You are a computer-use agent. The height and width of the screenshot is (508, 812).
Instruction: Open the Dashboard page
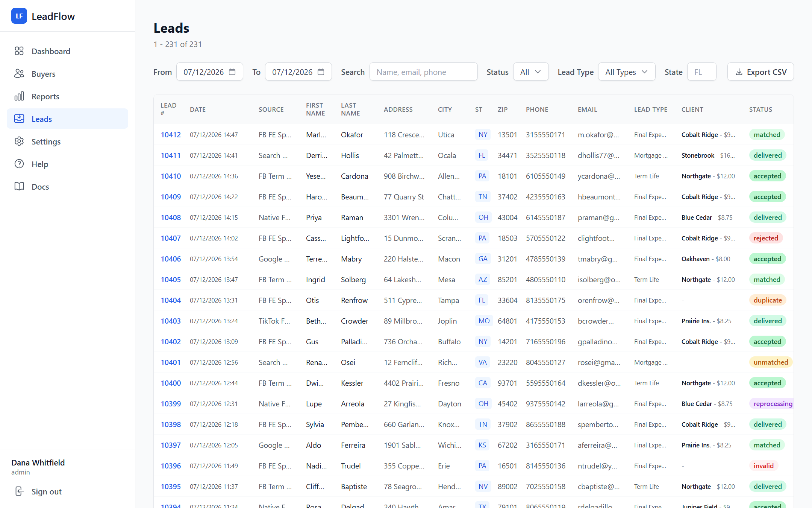pyautogui.click(x=68, y=51)
